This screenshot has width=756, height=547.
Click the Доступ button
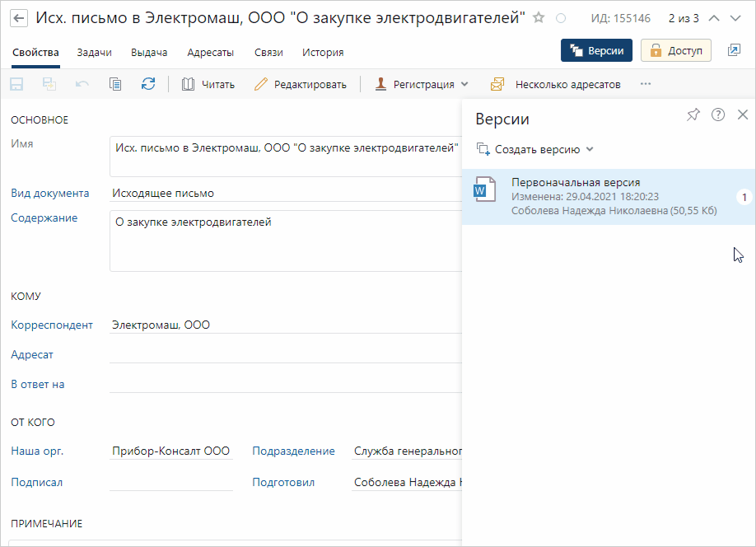(676, 50)
